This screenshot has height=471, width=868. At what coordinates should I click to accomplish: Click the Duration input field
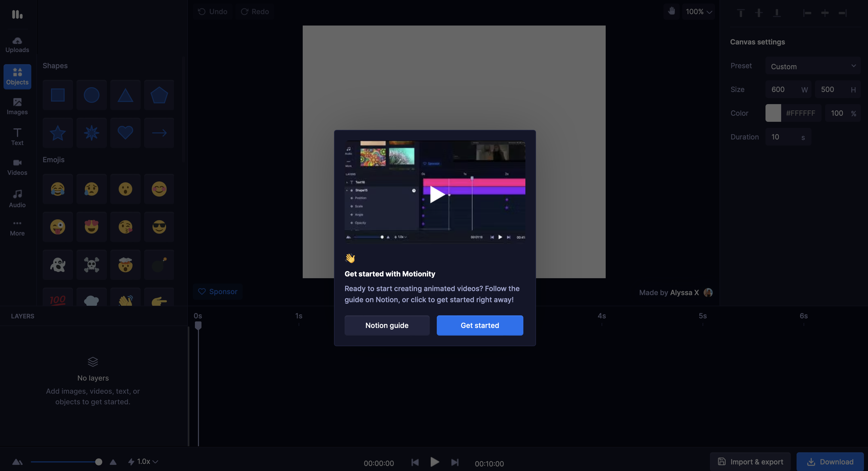coord(783,137)
